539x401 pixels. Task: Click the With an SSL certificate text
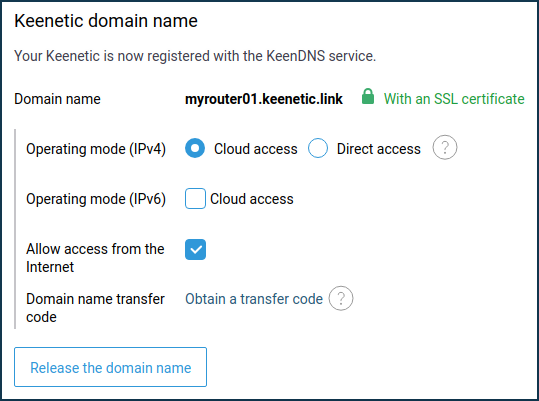(454, 99)
